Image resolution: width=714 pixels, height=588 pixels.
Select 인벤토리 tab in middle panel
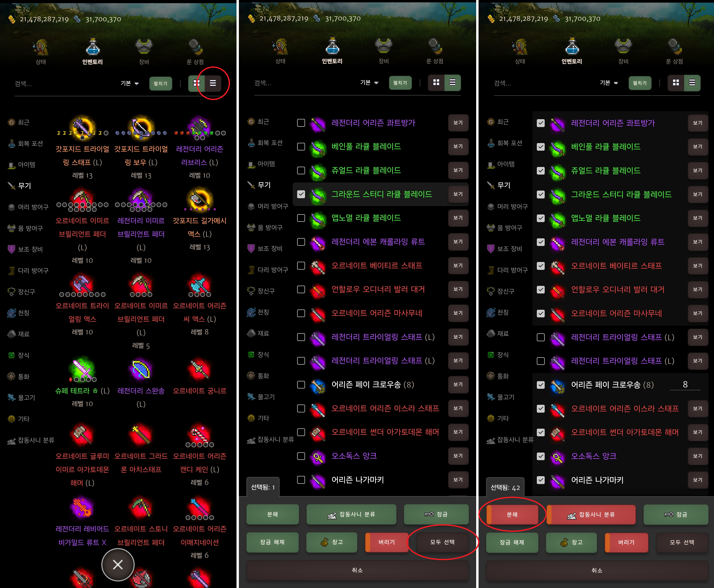click(332, 51)
